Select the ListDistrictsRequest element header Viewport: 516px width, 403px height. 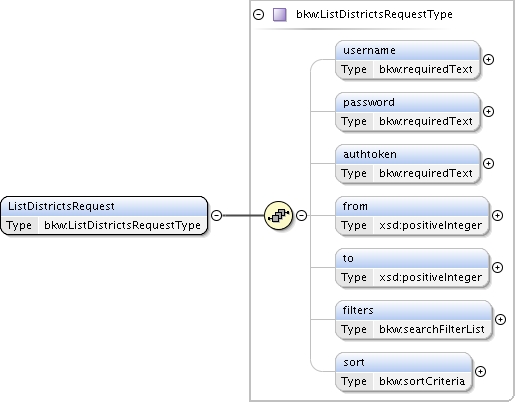pyautogui.click(x=104, y=206)
